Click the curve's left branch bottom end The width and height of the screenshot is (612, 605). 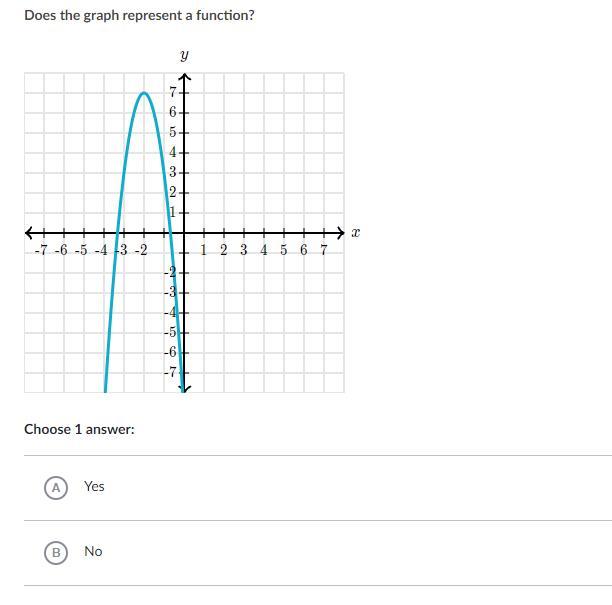point(105,389)
